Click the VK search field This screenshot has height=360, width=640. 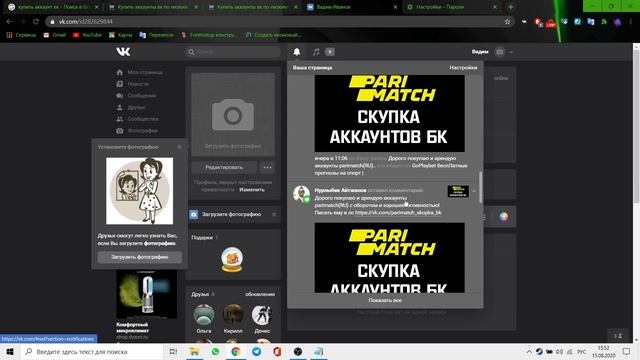pyautogui.click(x=233, y=52)
